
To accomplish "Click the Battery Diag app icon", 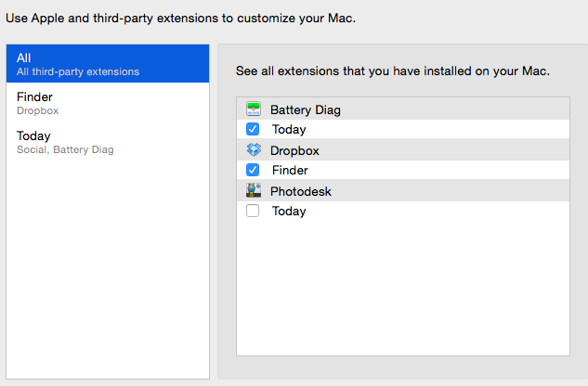I will coord(254,109).
